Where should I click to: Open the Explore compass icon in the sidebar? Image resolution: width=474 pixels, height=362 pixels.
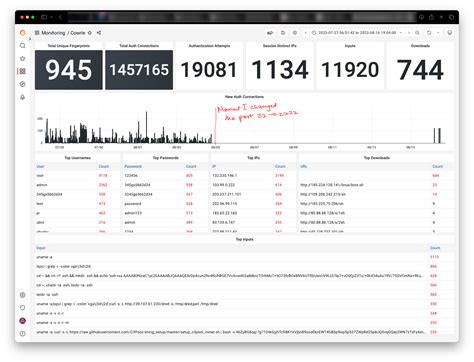[22, 84]
